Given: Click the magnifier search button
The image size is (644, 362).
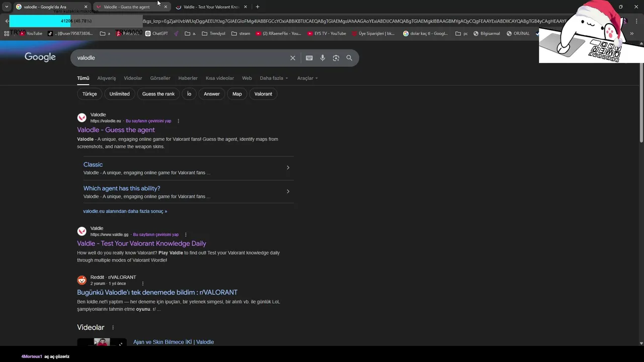Looking at the screenshot, I should tap(349, 58).
